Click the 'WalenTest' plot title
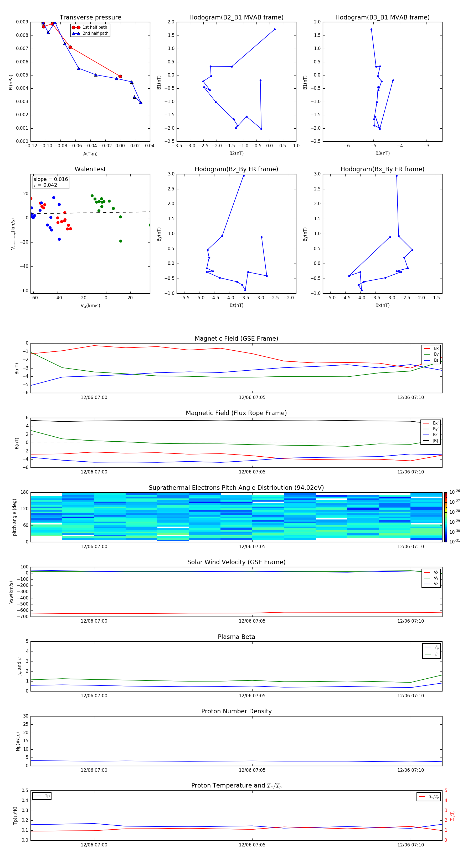The width and height of the screenshot is (473, 868). point(90,169)
